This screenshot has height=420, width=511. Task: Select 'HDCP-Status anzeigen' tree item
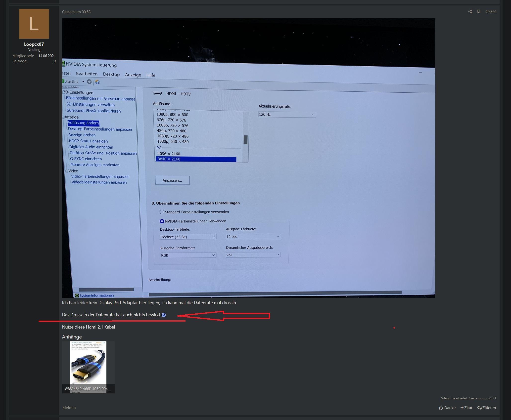click(x=88, y=141)
